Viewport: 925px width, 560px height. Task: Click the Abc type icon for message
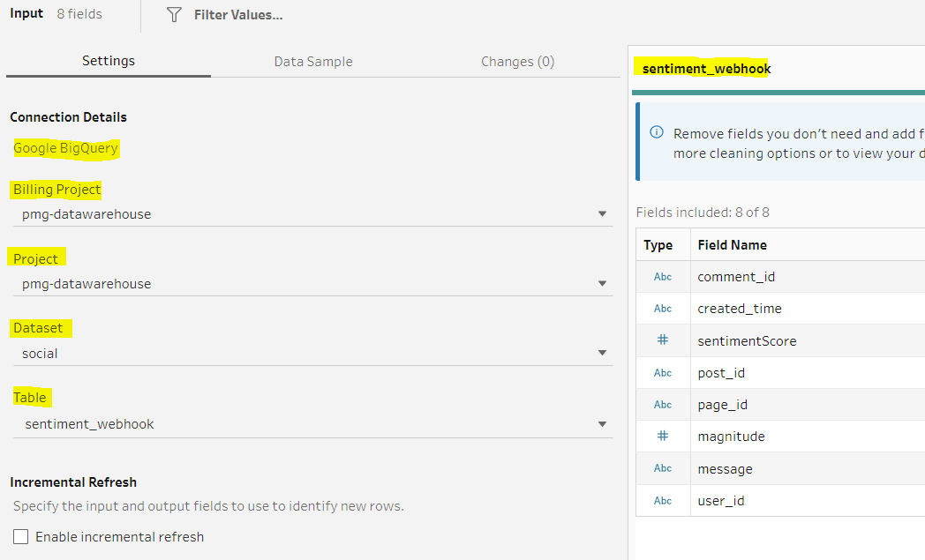[662, 468]
